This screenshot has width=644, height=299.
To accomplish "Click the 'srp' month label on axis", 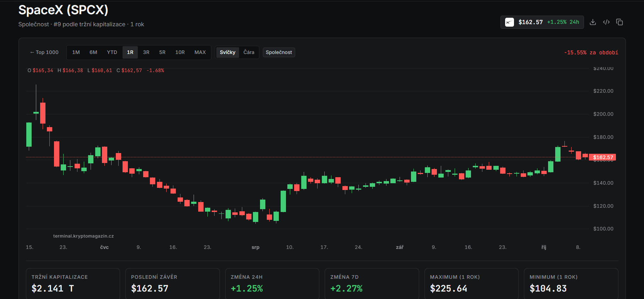I will point(255,247).
